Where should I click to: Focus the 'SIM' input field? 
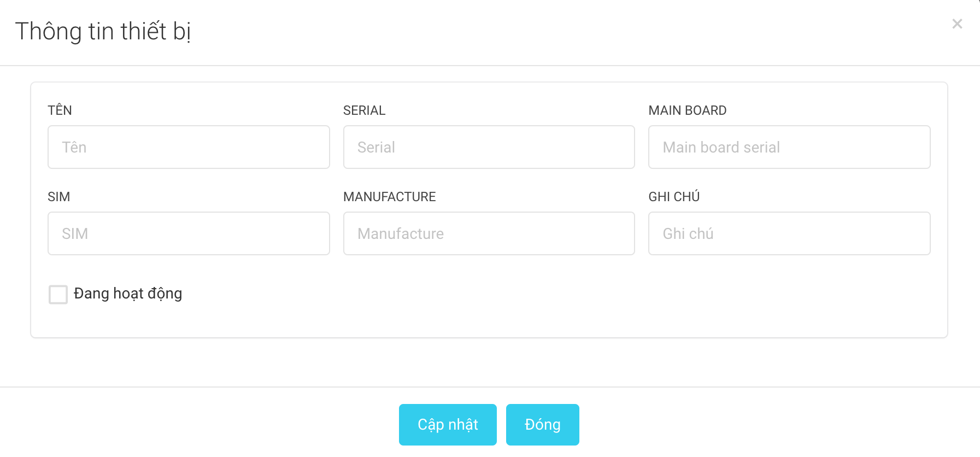click(189, 233)
